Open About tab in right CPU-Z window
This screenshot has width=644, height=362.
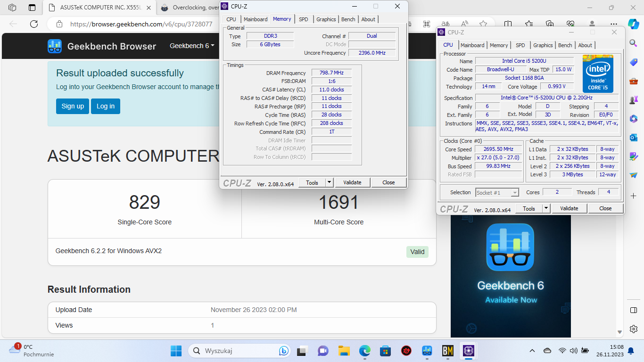click(x=585, y=45)
